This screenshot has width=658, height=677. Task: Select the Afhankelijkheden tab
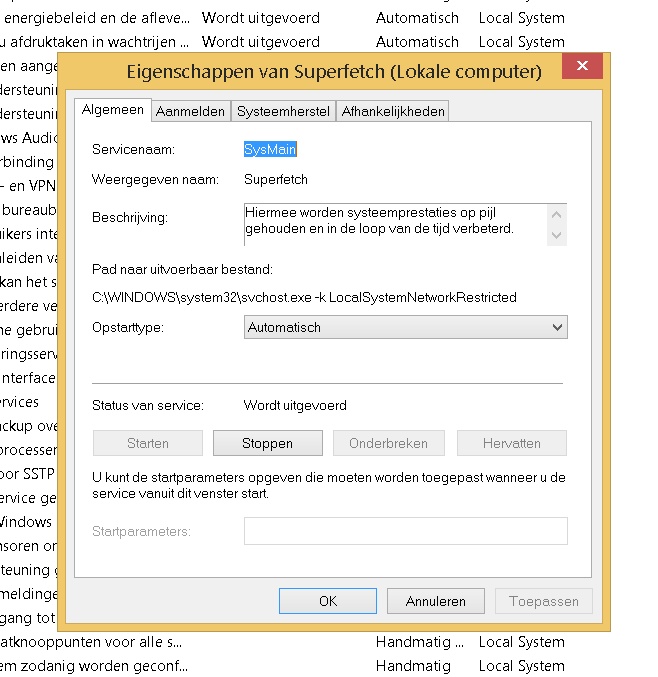[x=393, y=111]
